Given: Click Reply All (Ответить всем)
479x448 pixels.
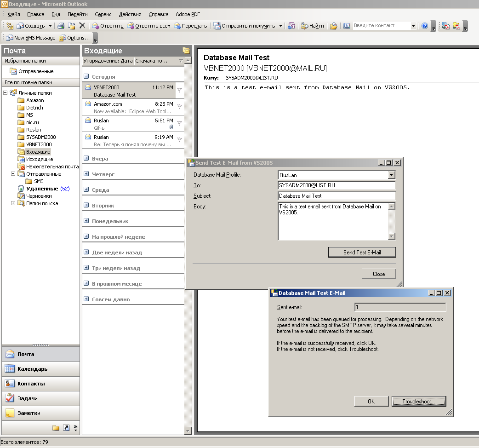Looking at the screenshot, I should pos(149,26).
